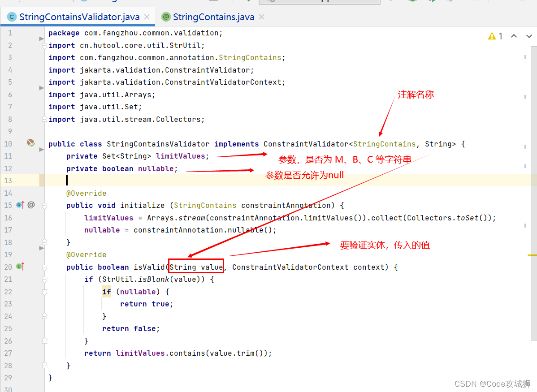537x392 pixels.
Task: Click fold end marker at line 24
Action: pyautogui.click(x=44, y=316)
